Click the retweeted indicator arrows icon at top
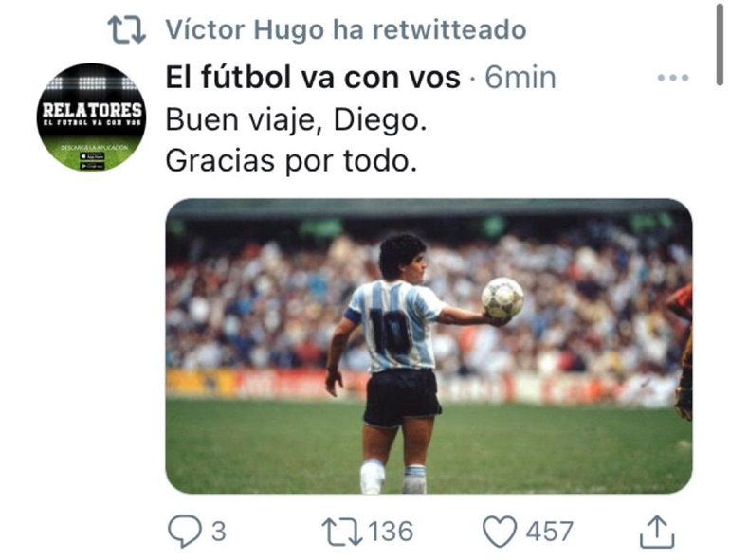Viewport: 730px width, 560px height. click(x=127, y=29)
